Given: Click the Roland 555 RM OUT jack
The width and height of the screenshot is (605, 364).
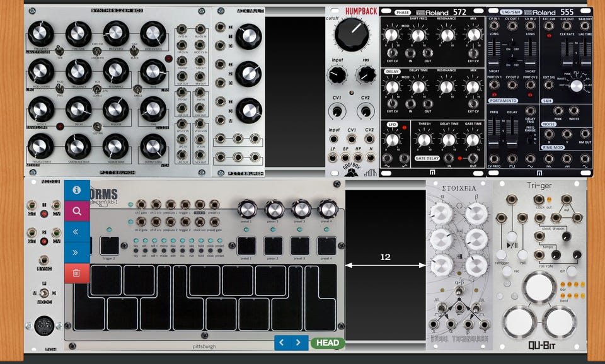Looking at the screenshot, I should (x=585, y=134).
